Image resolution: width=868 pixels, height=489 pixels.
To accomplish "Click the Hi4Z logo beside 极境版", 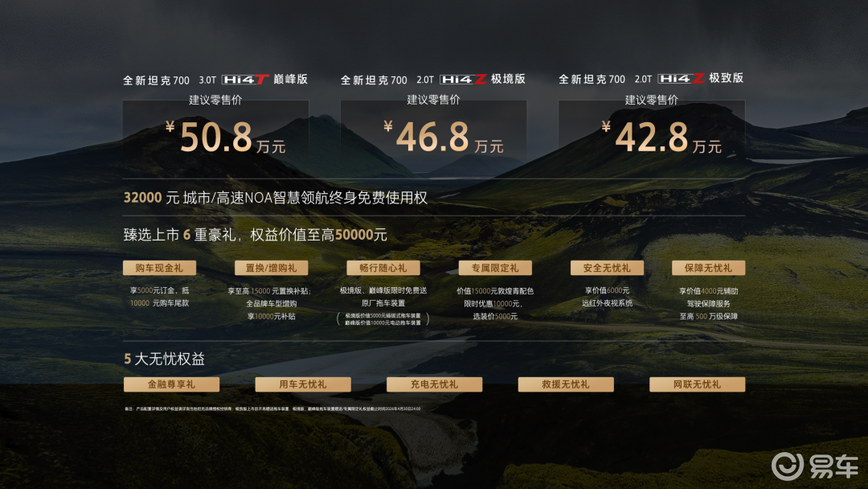I will pyautogui.click(x=464, y=80).
